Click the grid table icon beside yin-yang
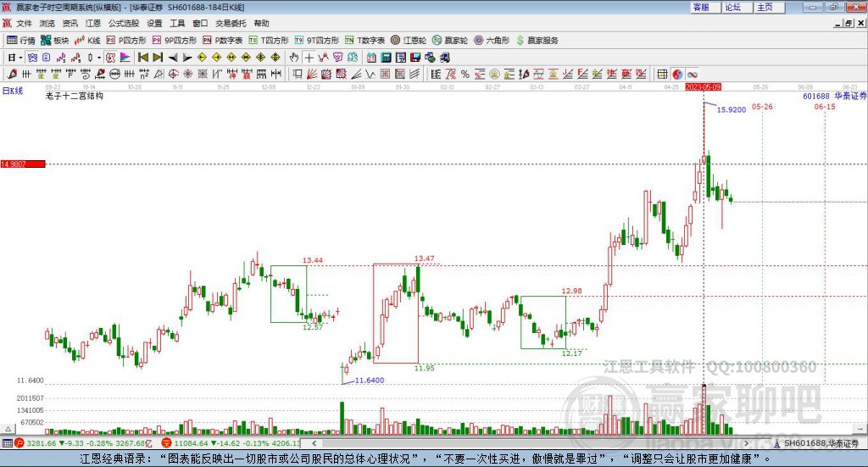868x467 pixels. [662, 74]
